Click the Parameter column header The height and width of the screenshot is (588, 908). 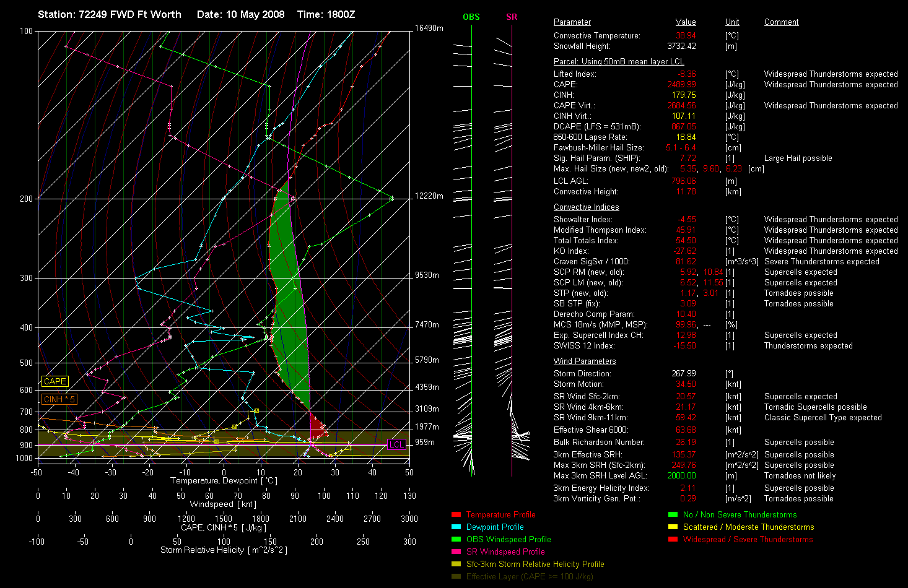572,22
